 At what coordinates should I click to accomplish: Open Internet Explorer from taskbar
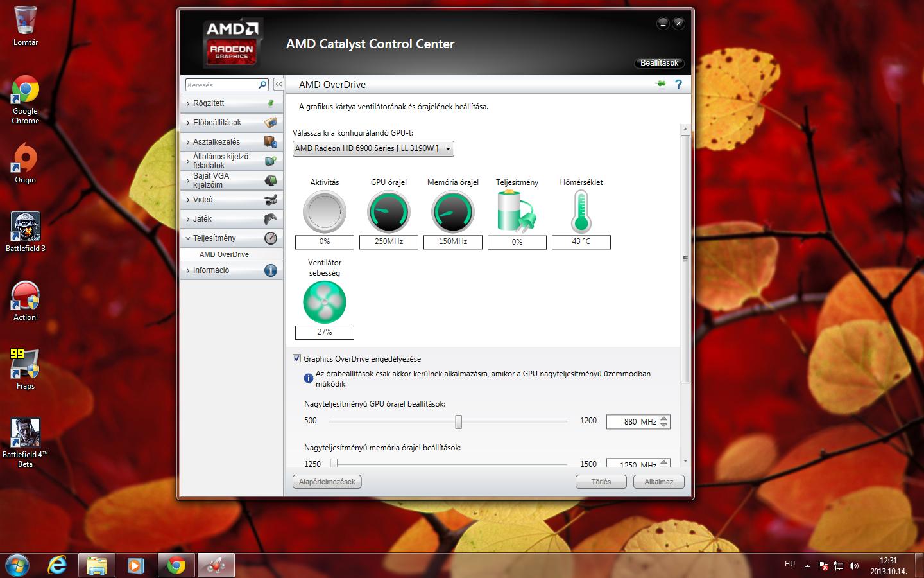pos(58,565)
